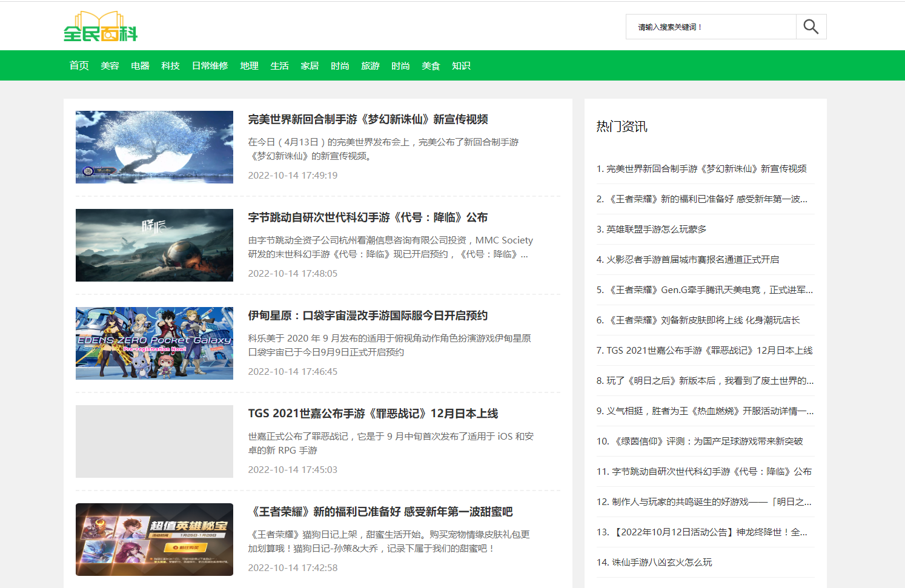Focus the search keyword input field
This screenshot has width=905, height=588.
tap(711, 27)
